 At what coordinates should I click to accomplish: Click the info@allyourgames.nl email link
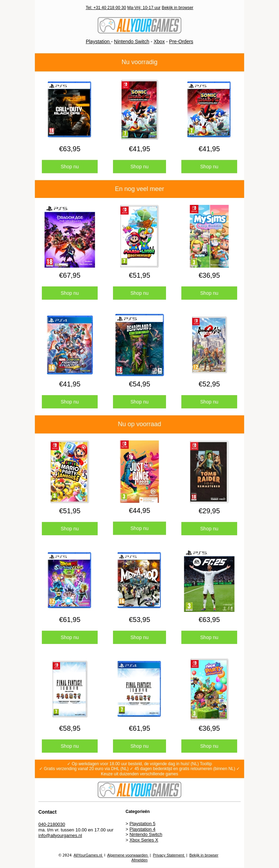(60, 835)
